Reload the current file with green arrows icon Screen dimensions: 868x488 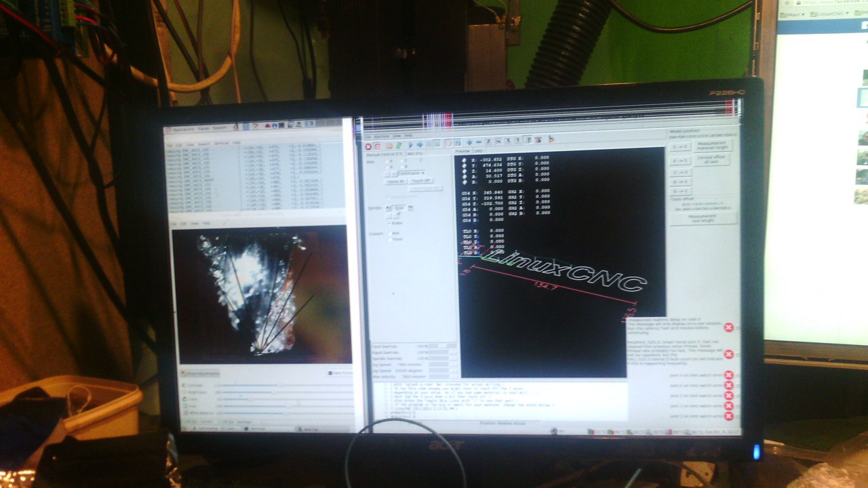399,145
